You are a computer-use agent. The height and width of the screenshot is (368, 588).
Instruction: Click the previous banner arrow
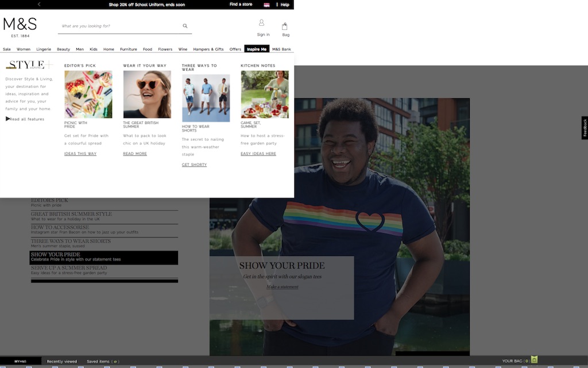(39, 4)
